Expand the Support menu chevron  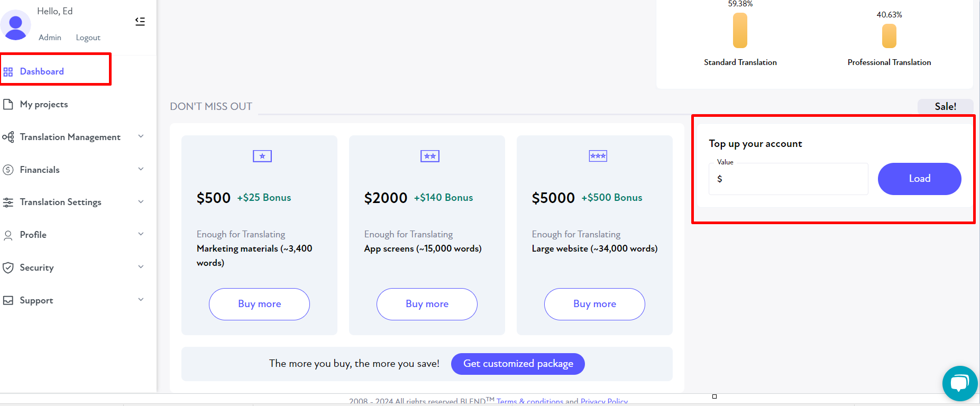141,300
